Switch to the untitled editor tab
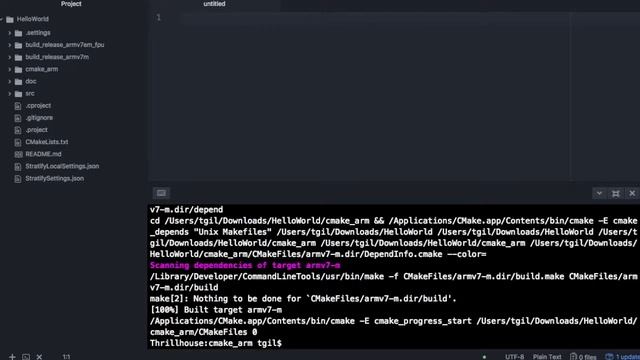The image size is (640, 360). tap(214, 4)
